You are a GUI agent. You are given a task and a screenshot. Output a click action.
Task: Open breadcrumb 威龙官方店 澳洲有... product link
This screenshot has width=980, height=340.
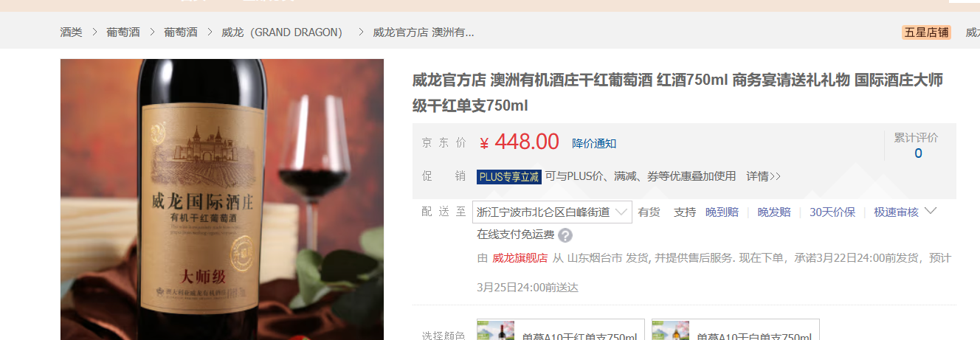[x=423, y=32]
